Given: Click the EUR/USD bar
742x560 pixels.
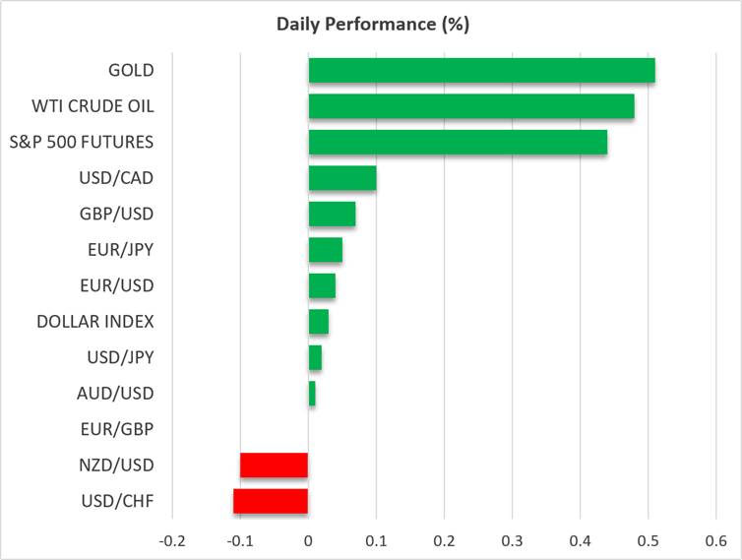Looking at the screenshot, I should coord(322,286).
